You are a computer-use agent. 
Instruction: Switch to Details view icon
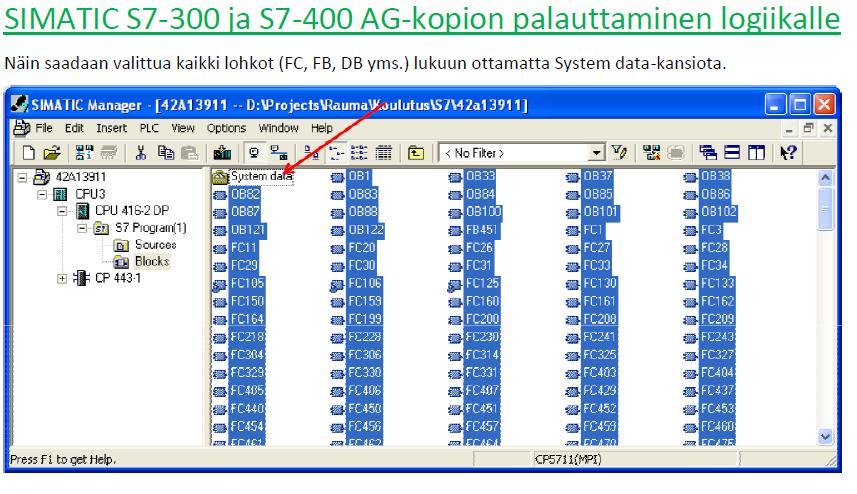(x=383, y=153)
